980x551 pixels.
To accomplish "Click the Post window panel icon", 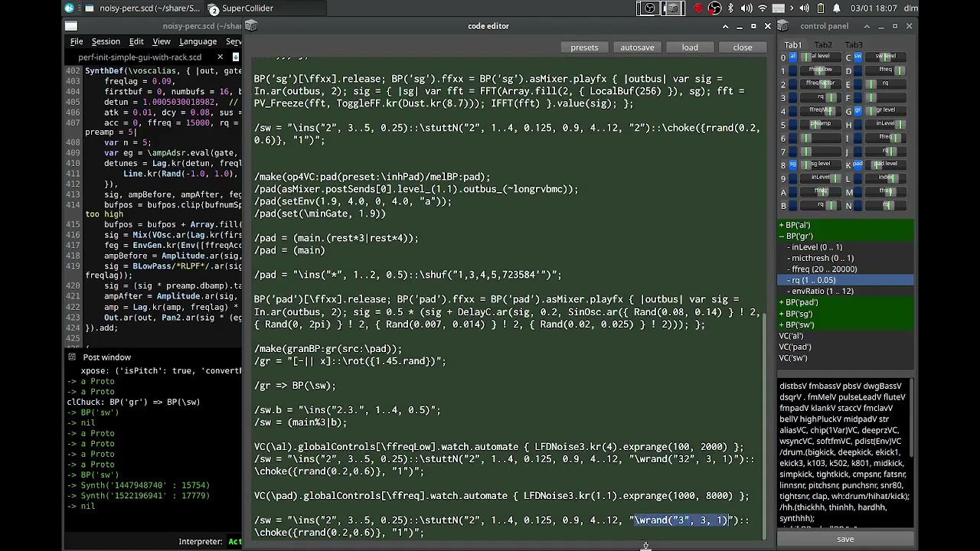I will point(72,357).
